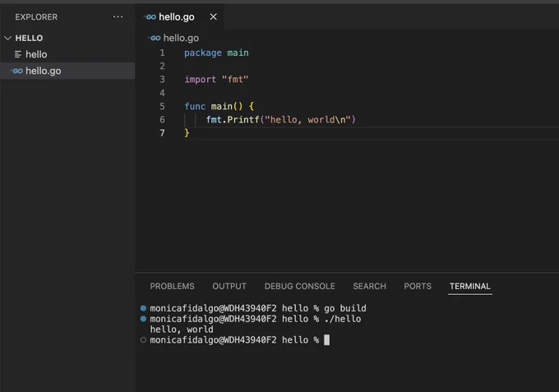Click the "hello, world\n" string literal
This screenshot has height=392, width=559.
(x=307, y=119)
